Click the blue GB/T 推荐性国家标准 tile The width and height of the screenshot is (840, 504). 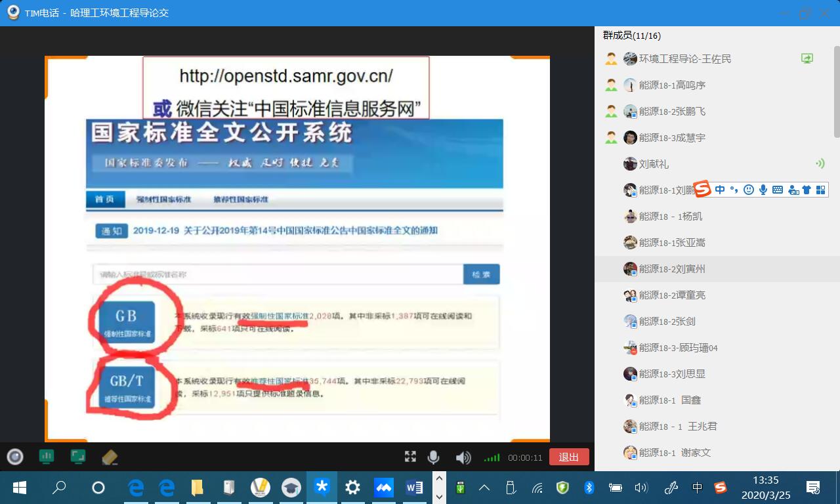point(127,387)
